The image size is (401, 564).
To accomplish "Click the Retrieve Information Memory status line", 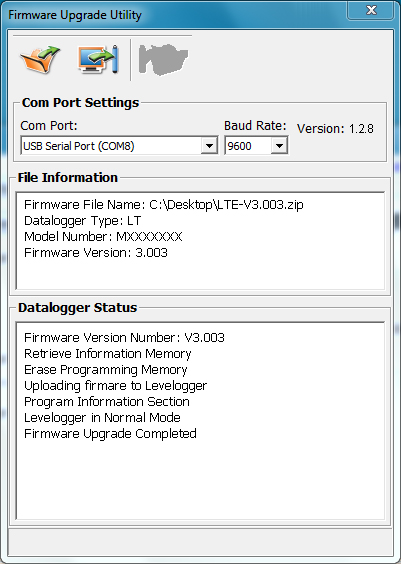I will [x=108, y=354].
